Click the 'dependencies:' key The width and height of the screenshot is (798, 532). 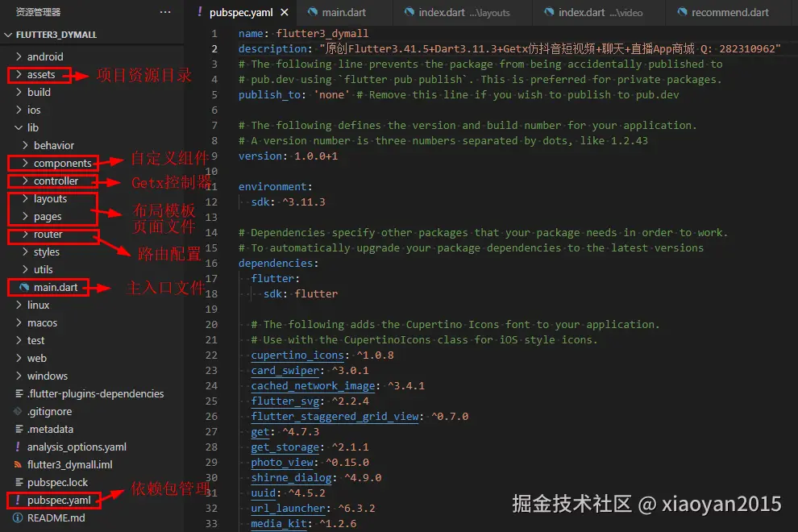278,263
